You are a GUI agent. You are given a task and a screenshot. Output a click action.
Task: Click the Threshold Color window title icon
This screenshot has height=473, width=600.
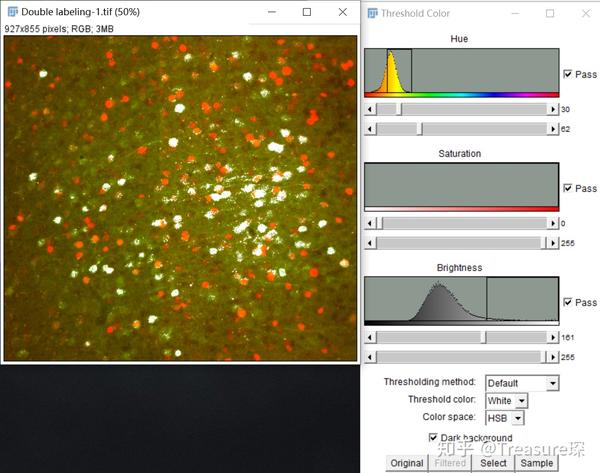coord(374,14)
